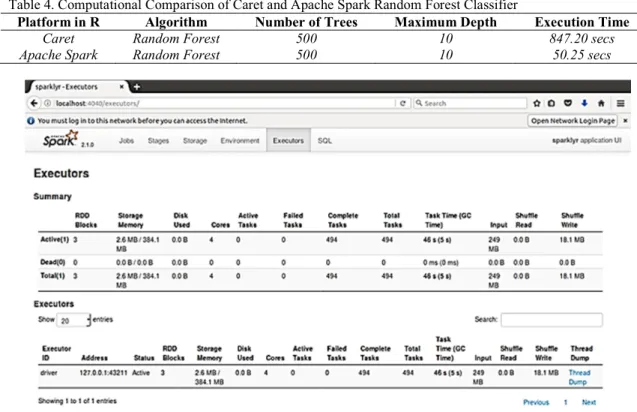Go to Previous page of entries
This screenshot has width=637, height=412.
(x=536, y=402)
